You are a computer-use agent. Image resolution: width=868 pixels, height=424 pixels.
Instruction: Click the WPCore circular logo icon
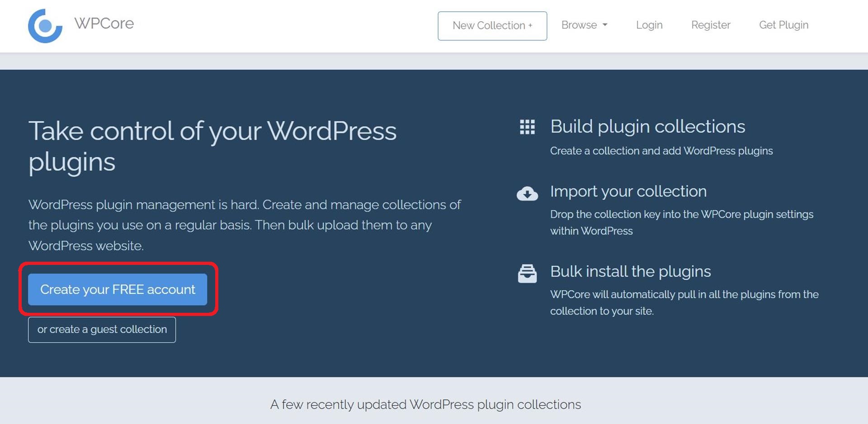[45, 26]
